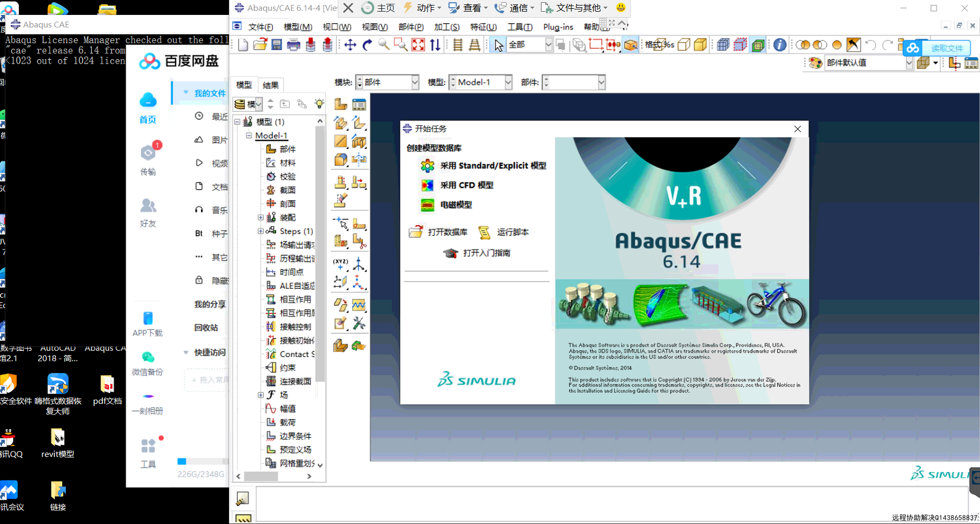
Task: Open pdf文档 desktop shortcut
Action: coord(107,391)
